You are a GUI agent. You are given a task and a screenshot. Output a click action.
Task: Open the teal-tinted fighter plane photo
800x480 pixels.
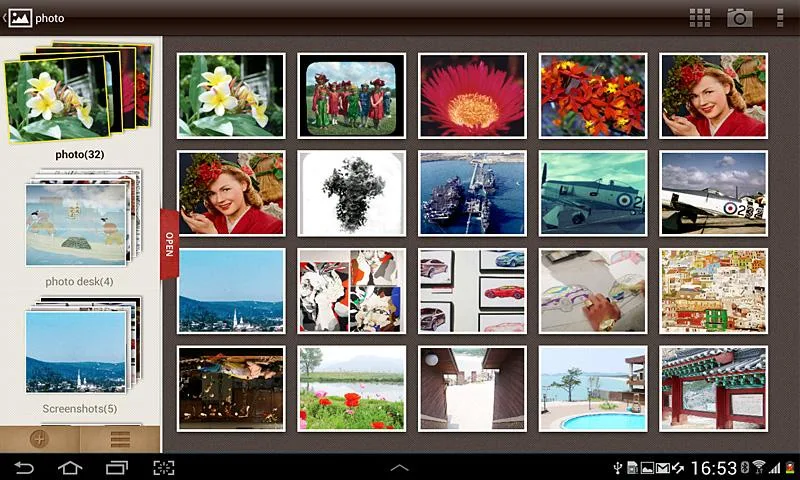[593, 193]
